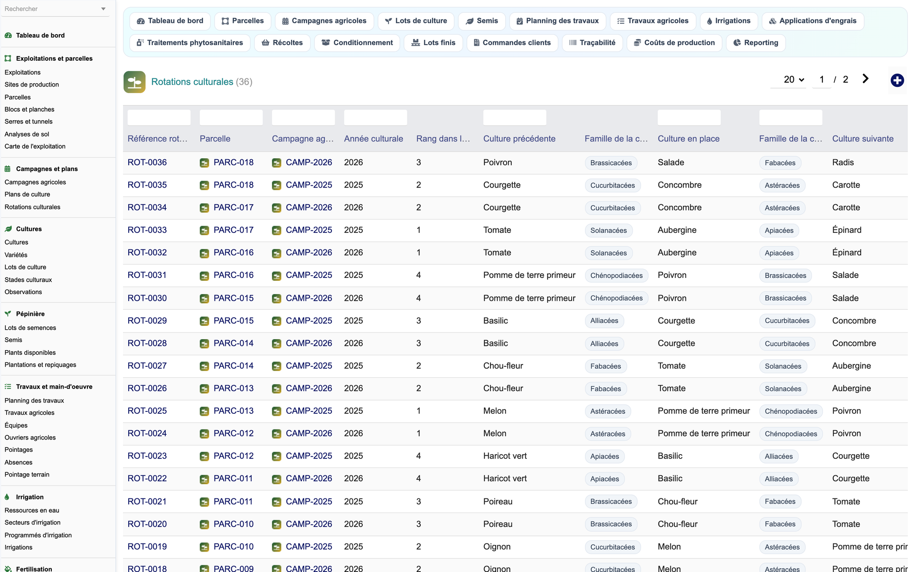This screenshot has height=572, width=924.
Task: Click the Année culturale filter field
Action: coord(376,117)
